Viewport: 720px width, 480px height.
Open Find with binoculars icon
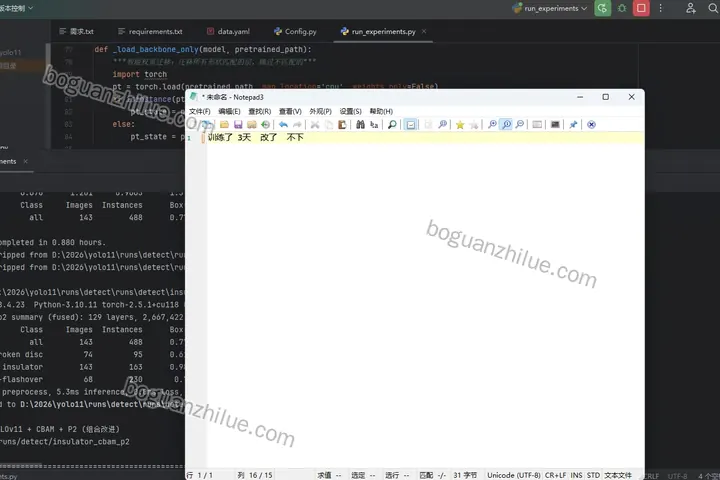360,124
